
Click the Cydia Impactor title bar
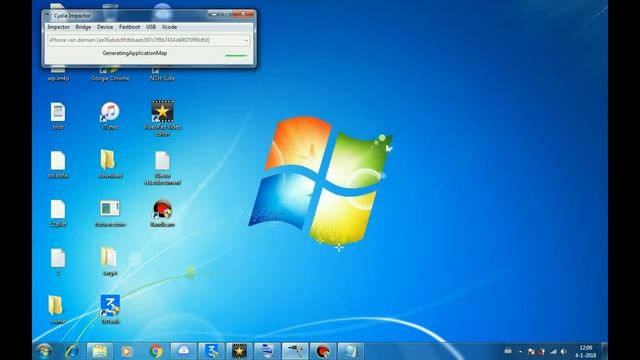pos(127,16)
